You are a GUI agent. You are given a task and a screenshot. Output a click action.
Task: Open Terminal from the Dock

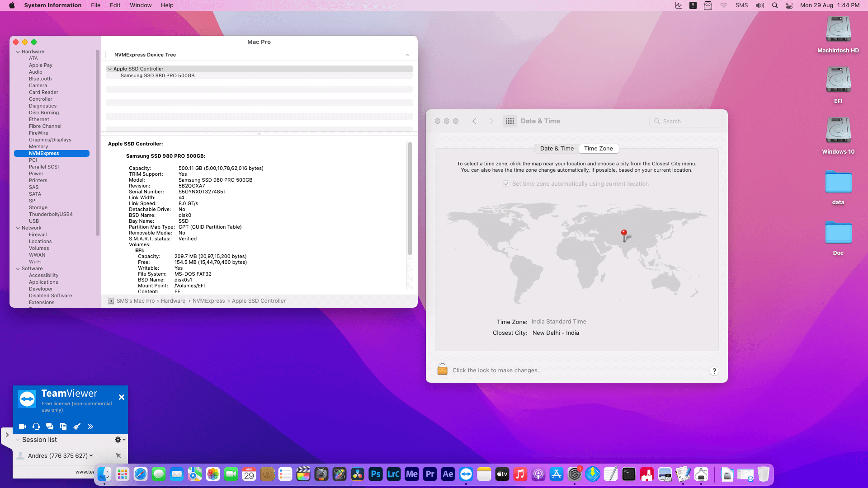pos(628,474)
